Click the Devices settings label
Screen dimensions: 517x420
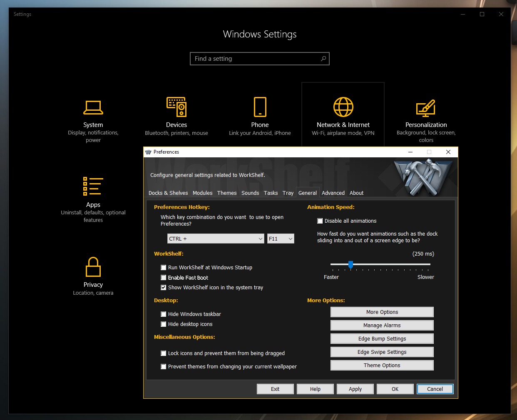click(176, 125)
